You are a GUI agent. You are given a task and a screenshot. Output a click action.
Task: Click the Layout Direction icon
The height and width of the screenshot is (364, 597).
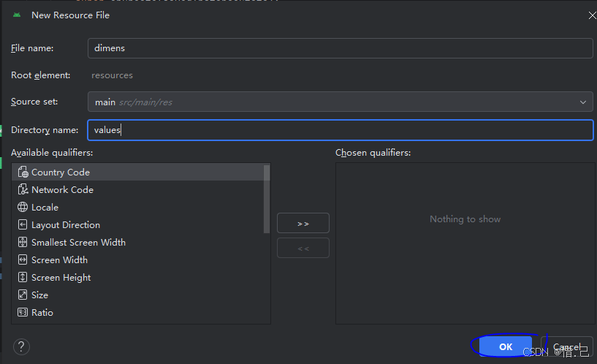(23, 224)
